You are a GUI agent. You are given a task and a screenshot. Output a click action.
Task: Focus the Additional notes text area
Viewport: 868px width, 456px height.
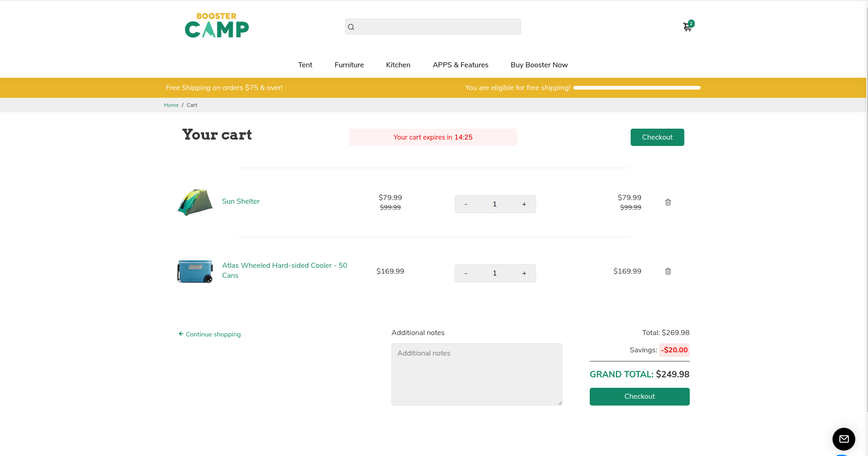(477, 374)
